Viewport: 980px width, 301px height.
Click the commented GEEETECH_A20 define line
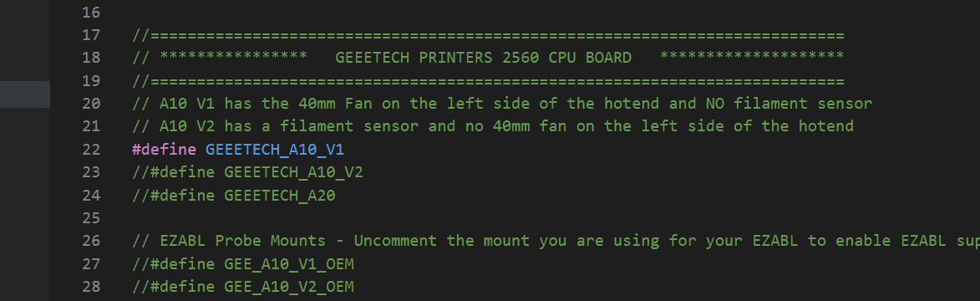click(x=234, y=196)
